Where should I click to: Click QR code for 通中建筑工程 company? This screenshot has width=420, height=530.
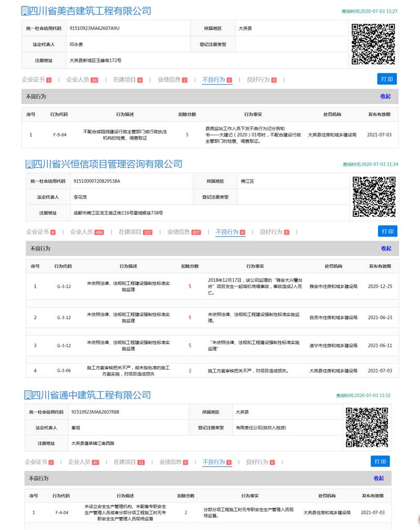pos(366,427)
